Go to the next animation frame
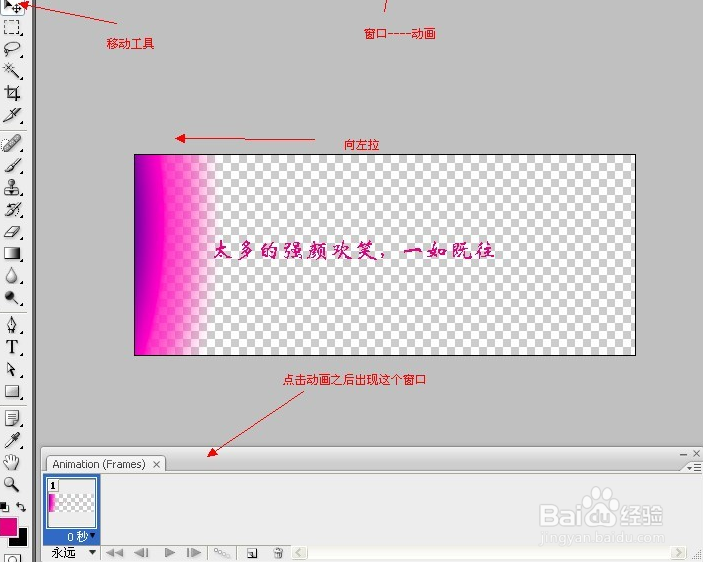703x562 pixels. (x=194, y=553)
